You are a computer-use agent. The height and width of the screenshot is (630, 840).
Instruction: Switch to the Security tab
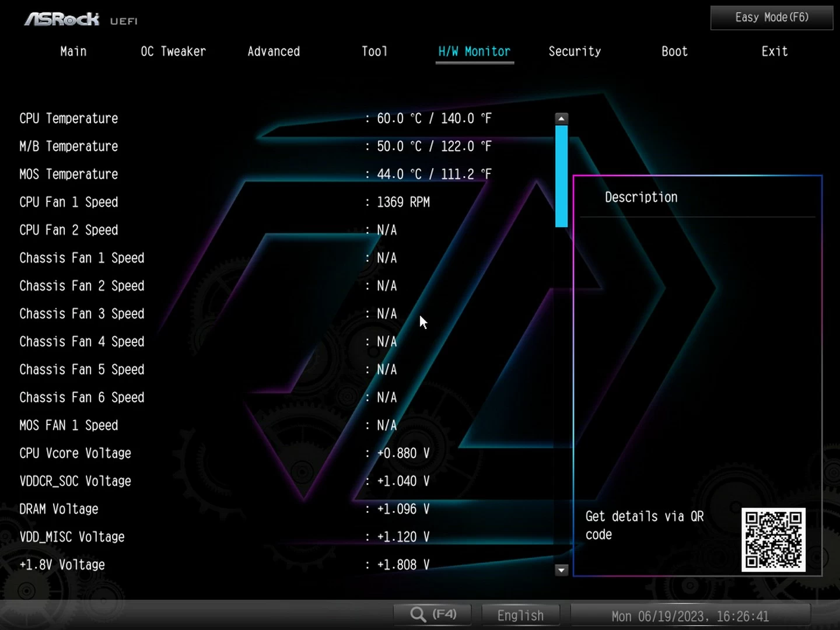click(x=575, y=51)
